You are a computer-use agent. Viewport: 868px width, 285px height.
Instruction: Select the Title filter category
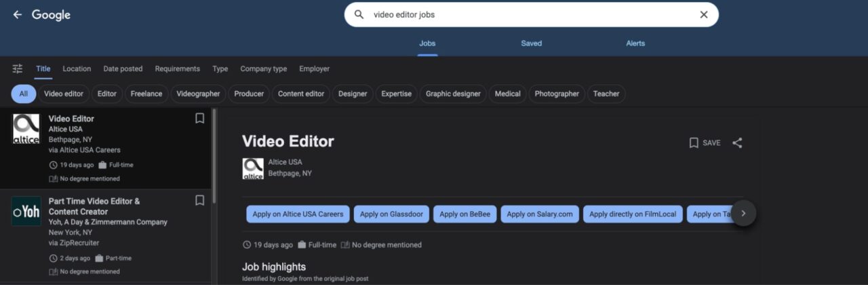[43, 69]
